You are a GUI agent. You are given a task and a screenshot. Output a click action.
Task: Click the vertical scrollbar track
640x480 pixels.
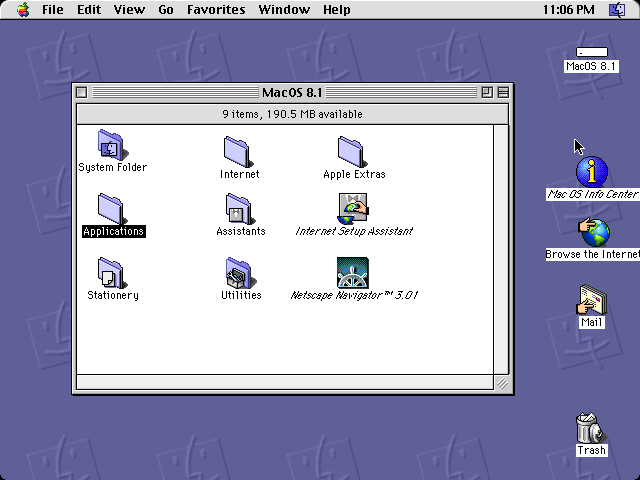[501, 249]
